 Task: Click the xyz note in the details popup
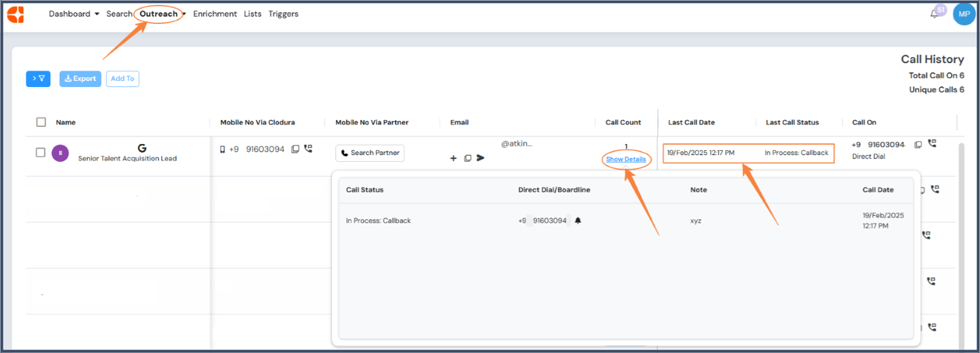(x=696, y=221)
